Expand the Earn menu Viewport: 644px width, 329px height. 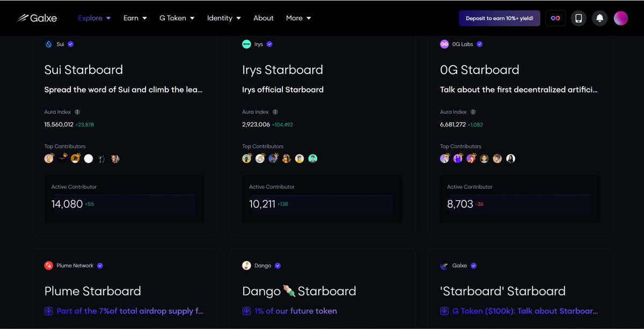pos(135,18)
